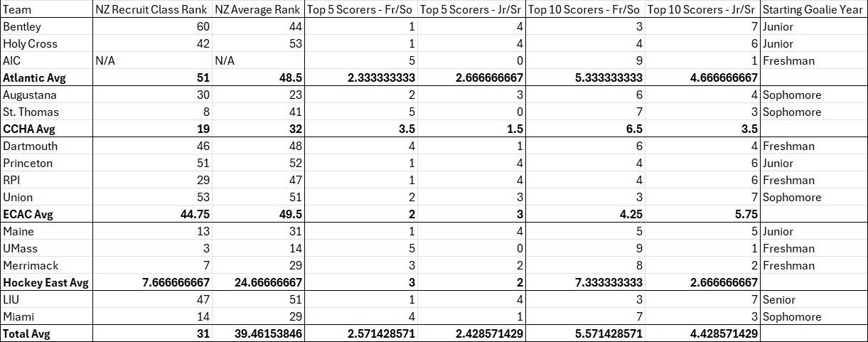Select Atlantic Avg value 5.333333333
Image resolution: width=868 pixels, height=342 pixels.
pyautogui.click(x=586, y=78)
